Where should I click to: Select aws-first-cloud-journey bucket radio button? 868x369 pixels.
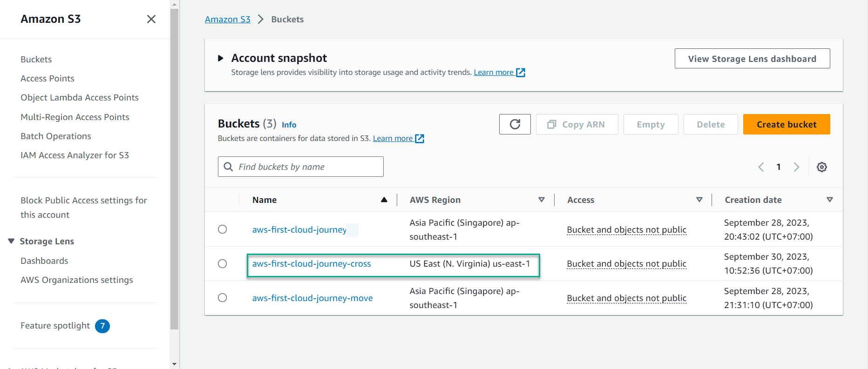click(x=223, y=229)
